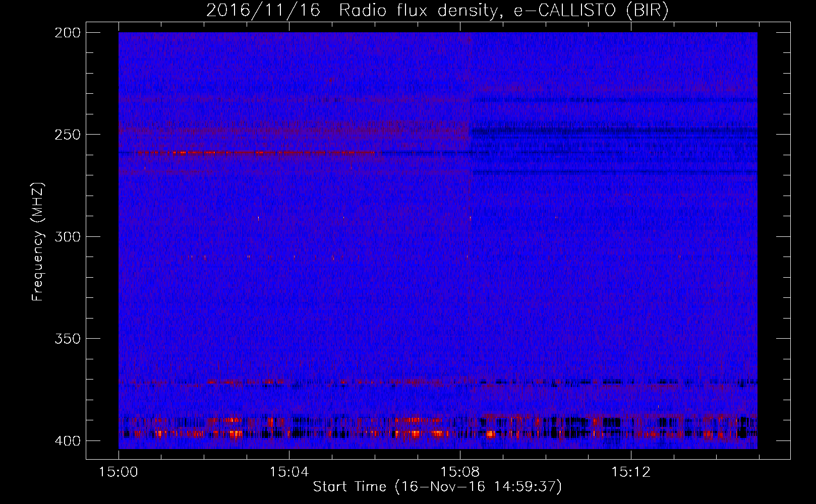Screen dimensions: 816x504
Task: Click the '400' frequency tick label
Action: pyautogui.click(x=67, y=440)
